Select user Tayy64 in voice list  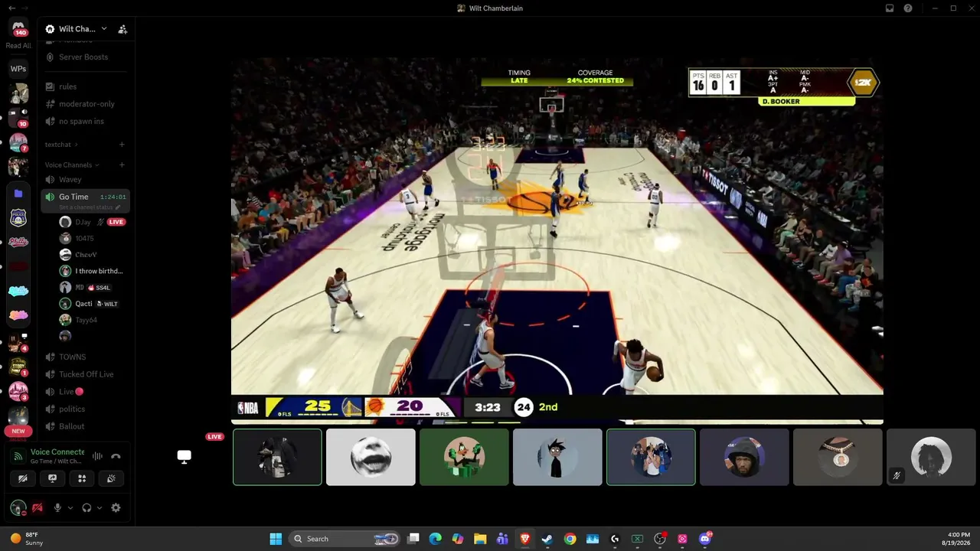tap(84, 320)
